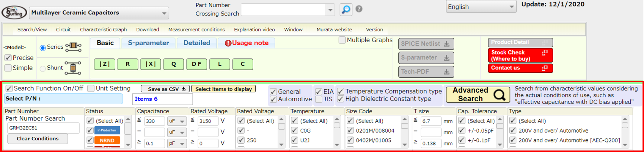This screenshot has width=644, height=152.
Task: Click Select items to display button
Action: 223,89
